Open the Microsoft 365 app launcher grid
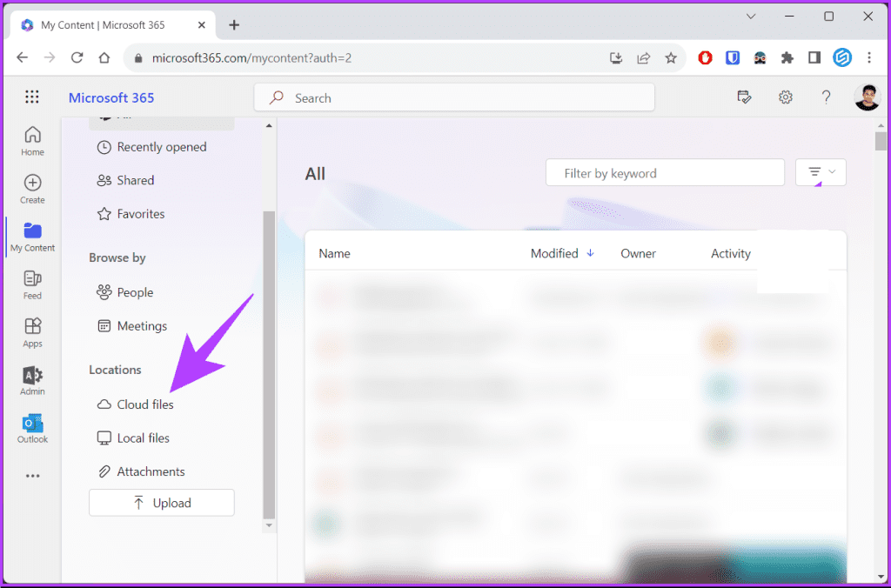The width and height of the screenshot is (891, 588). click(x=32, y=97)
